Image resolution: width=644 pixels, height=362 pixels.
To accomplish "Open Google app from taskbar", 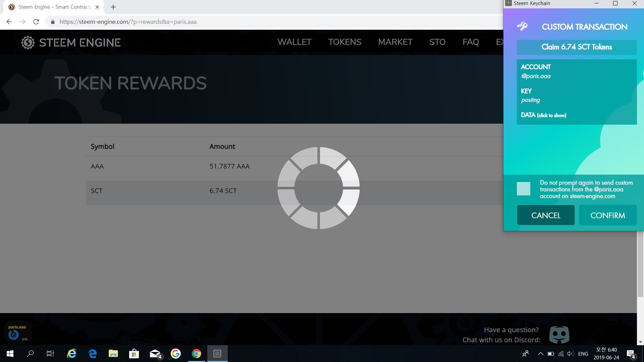I will (x=176, y=354).
